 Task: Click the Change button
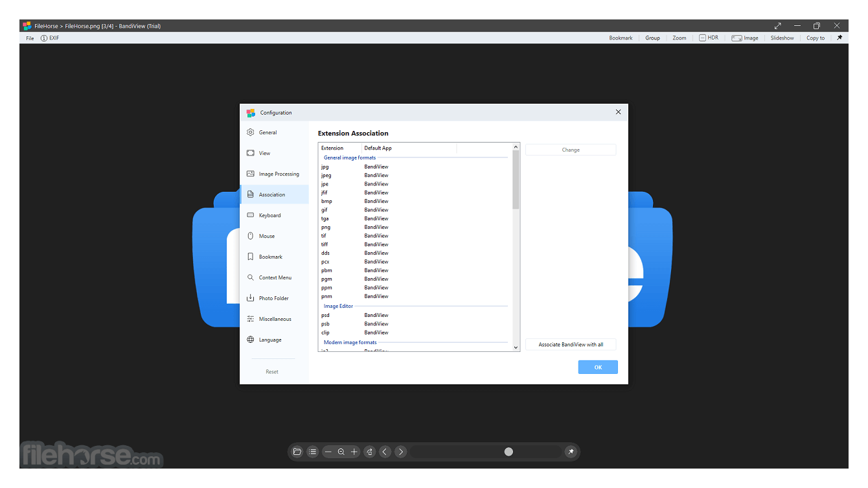point(571,150)
